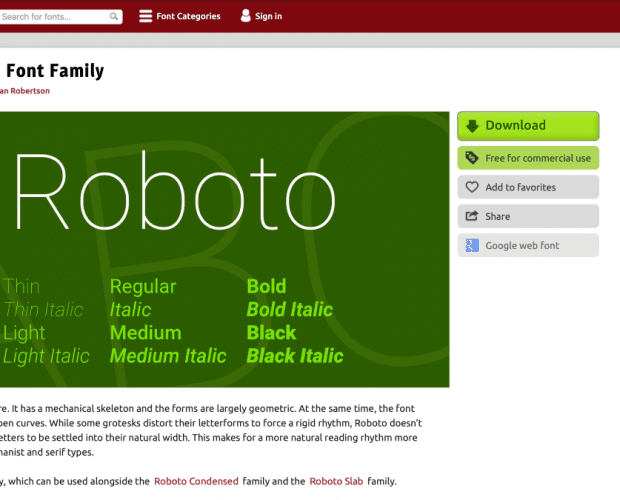
Task: Open the Sign in link
Action: (x=268, y=16)
